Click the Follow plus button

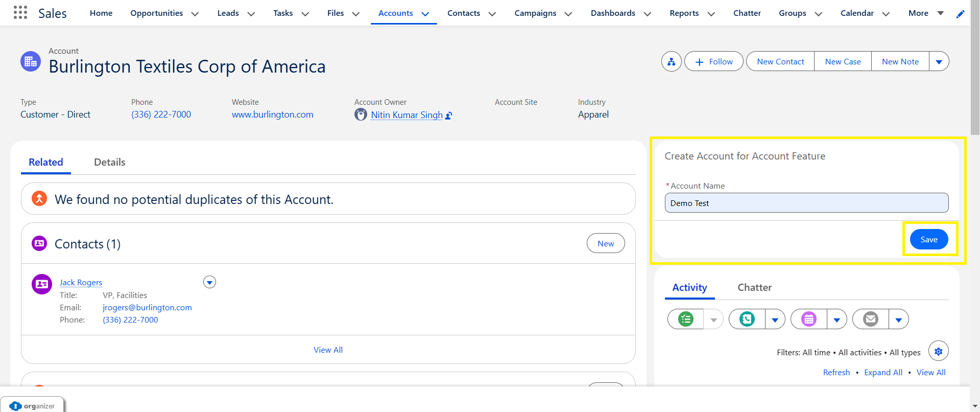713,61
